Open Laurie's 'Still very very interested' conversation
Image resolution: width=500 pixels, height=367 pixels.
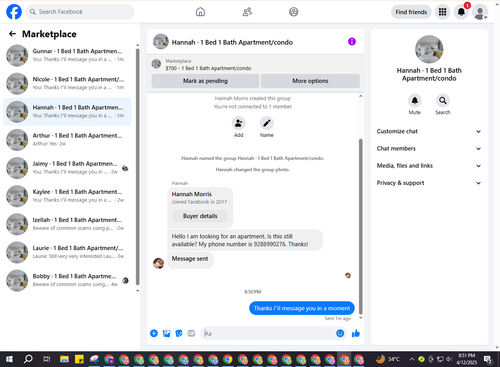(x=67, y=252)
